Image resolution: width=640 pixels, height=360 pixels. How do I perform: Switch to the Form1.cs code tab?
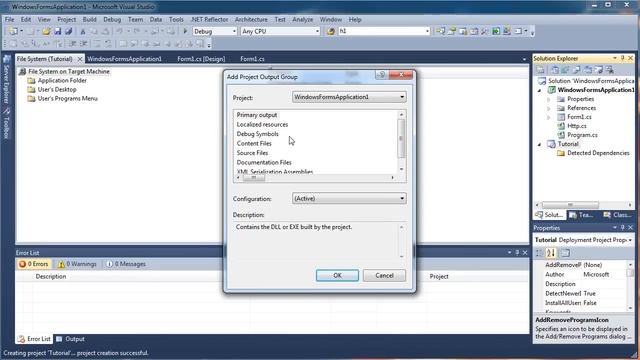[x=252, y=59]
